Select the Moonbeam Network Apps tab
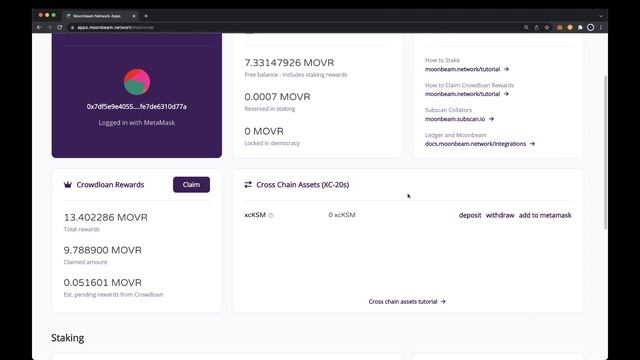Screen dimensions: 640x360 pyautogui.click(x=101, y=16)
